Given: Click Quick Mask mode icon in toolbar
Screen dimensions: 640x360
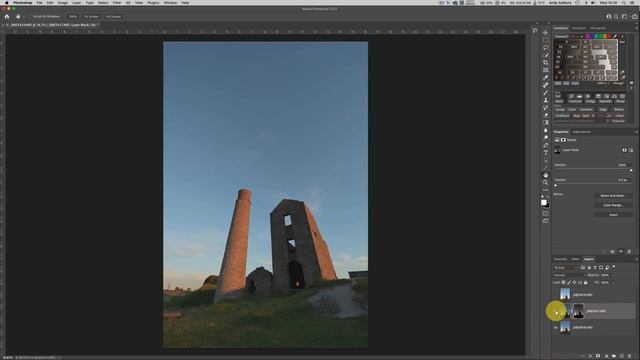Looking at the screenshot, I should 546,213.
